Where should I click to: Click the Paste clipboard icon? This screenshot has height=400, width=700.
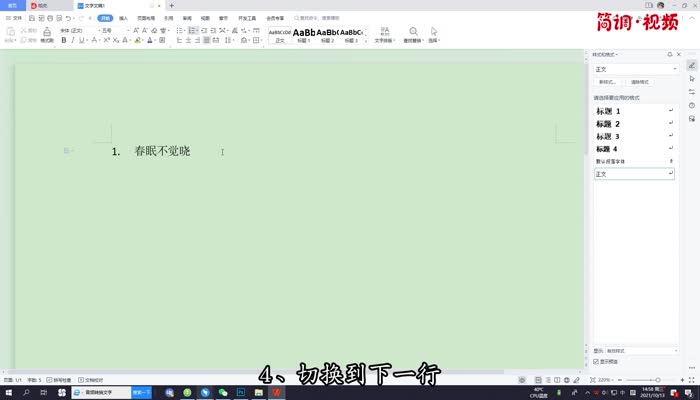(x=10, y=31)
